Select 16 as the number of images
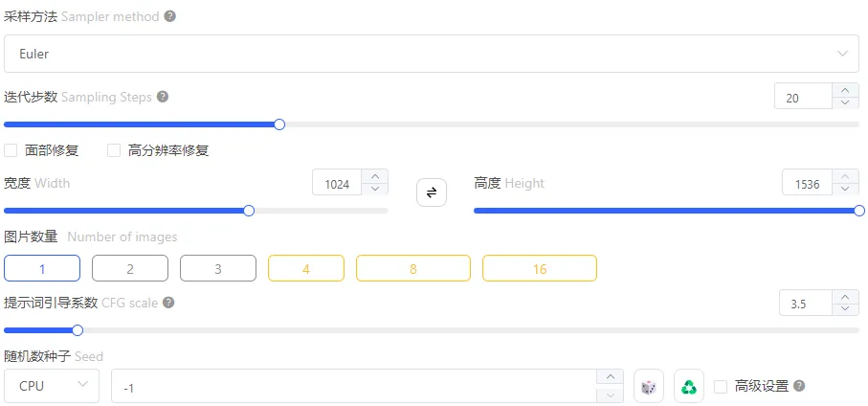The width and height of the screenshot is (868, 406). tap(540, 268)
